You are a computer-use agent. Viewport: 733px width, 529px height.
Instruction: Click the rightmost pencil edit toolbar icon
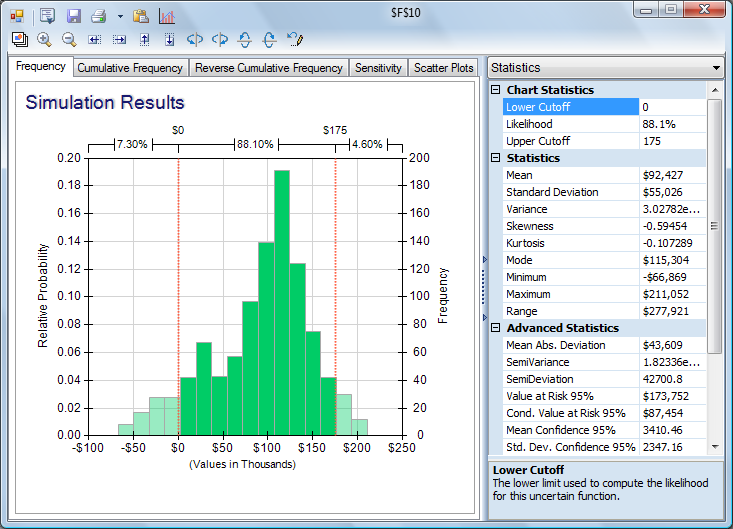[x=295, y=40]
